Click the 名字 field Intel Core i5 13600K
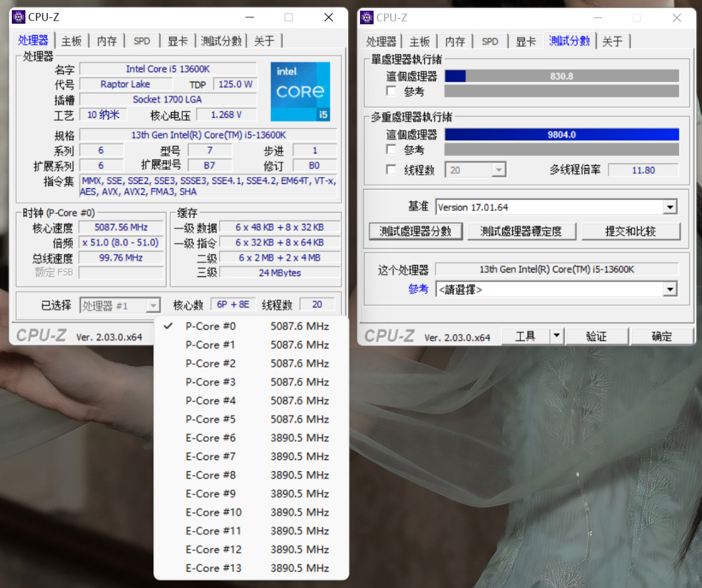The image size is (702, 588). (168, 69)
